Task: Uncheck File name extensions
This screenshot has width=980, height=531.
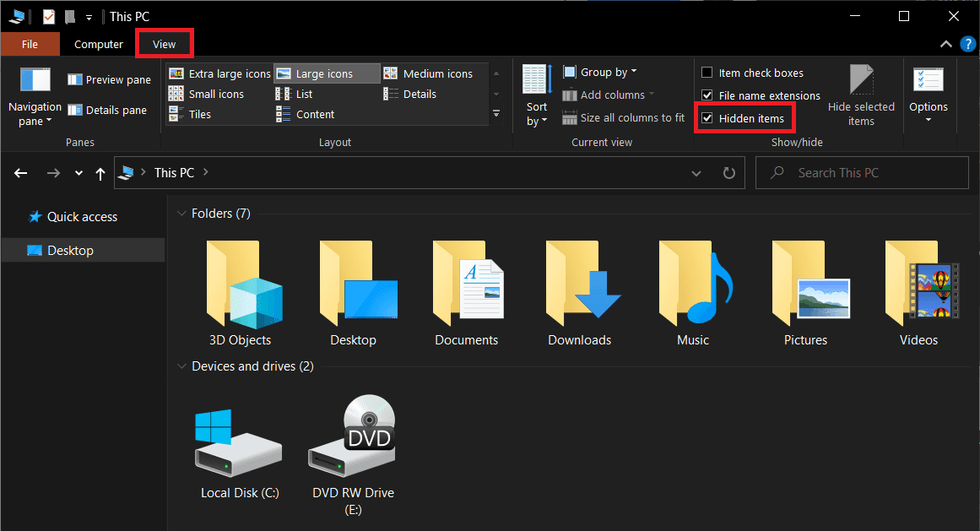Action: pyautogui.click(x=707, y=95)
